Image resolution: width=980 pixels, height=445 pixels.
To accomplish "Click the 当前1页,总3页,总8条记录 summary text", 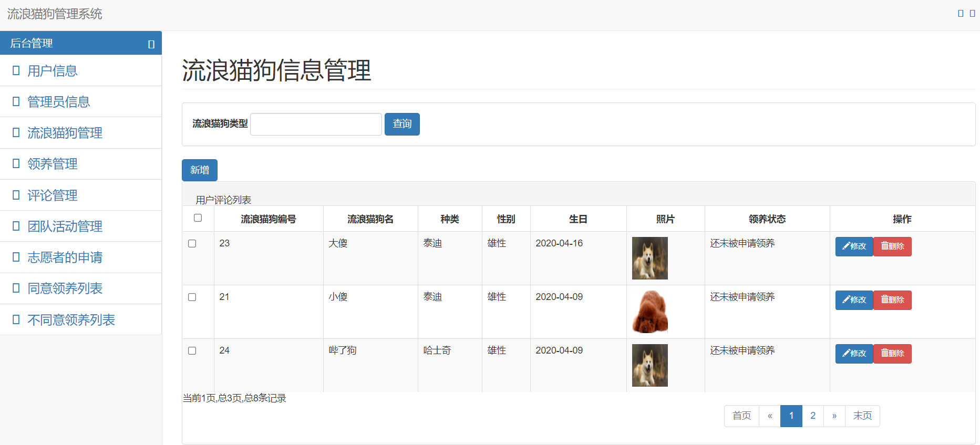I will tap(234, 398).
